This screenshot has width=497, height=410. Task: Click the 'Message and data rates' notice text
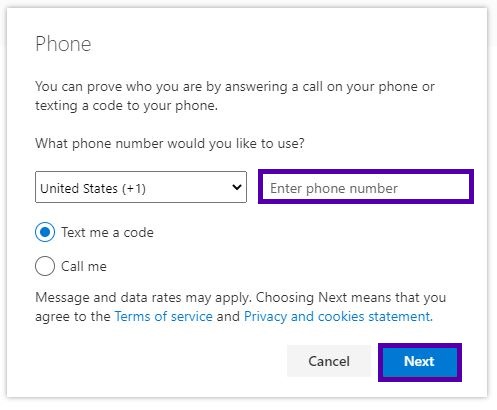coord(241,307)
